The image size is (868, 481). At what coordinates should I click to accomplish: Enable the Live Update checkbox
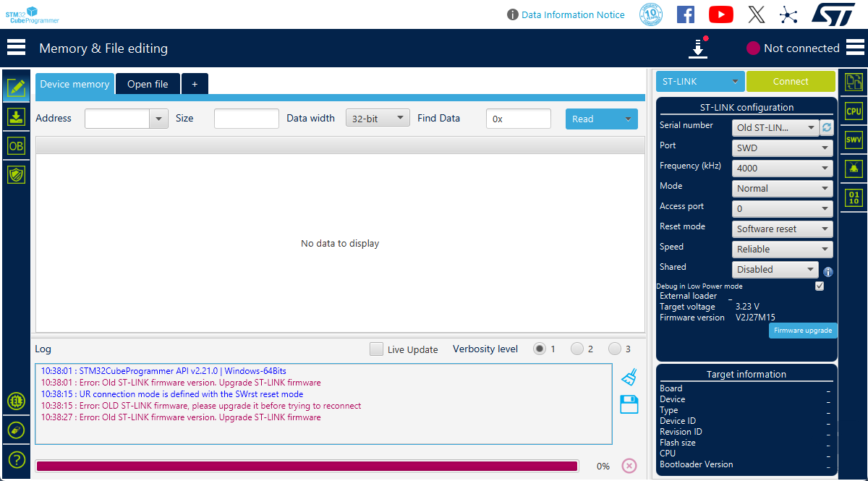(x=376, y=349)
